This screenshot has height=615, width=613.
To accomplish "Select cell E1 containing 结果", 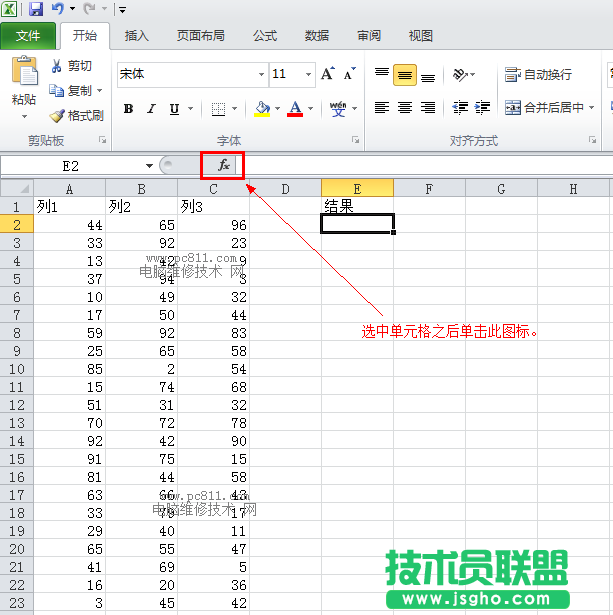I will [x=357, y=206].
